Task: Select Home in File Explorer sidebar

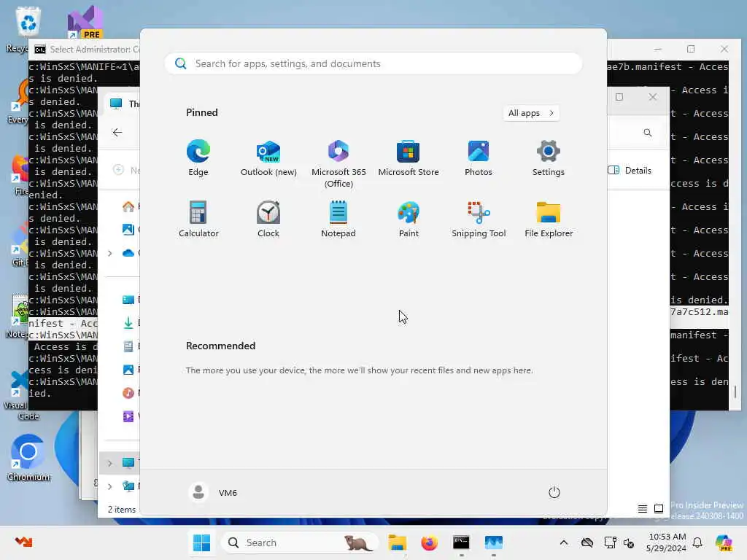Action: tap(128, 206)
